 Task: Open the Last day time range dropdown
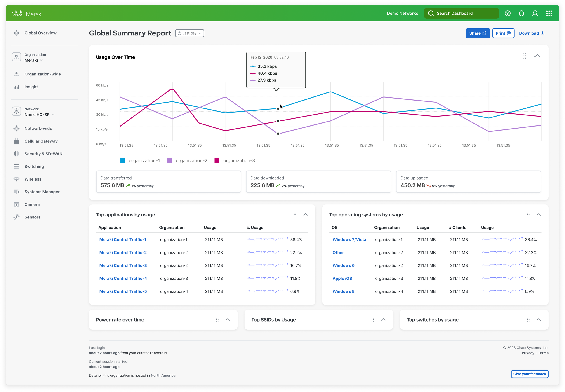(189, 33)
